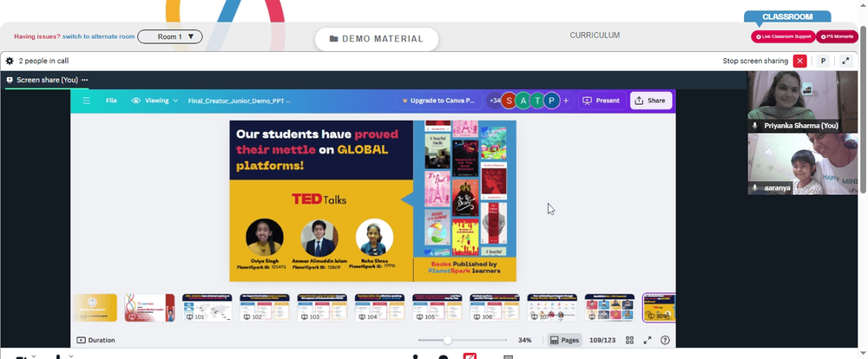Open the call settings gear icon

point(10,61)
